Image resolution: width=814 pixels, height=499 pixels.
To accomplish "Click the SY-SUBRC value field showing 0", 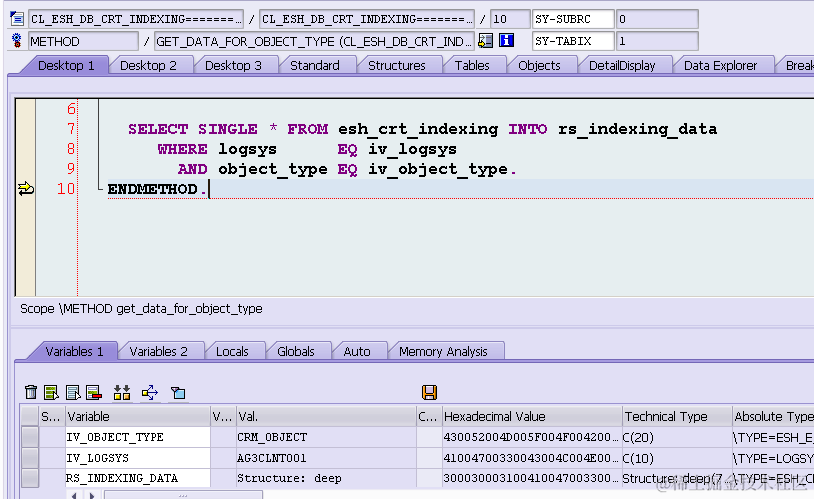I will coord(657,19).
